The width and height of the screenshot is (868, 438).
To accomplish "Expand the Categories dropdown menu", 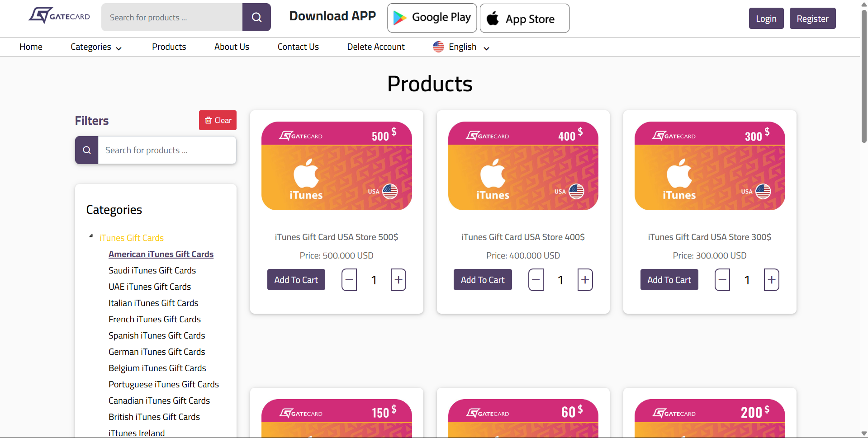I will click(96, 47).
